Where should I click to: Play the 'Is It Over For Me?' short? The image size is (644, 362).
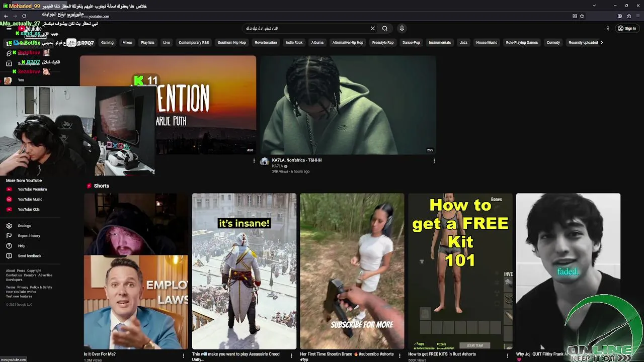[x=136, y=271]
